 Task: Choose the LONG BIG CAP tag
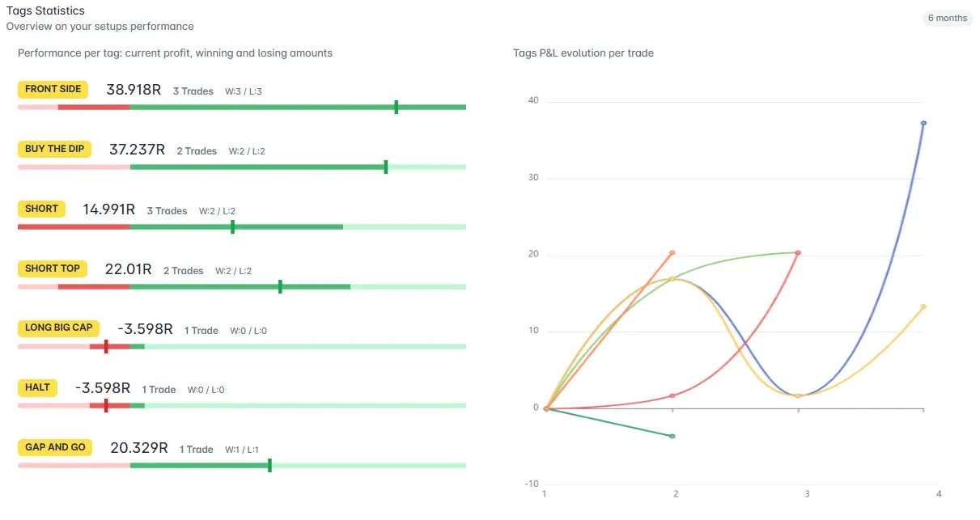tap(58, 328)
